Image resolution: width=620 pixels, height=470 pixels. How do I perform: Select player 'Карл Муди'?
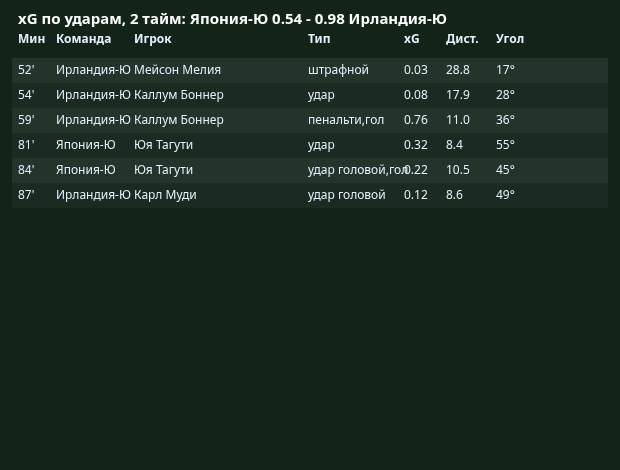(165, 195)
